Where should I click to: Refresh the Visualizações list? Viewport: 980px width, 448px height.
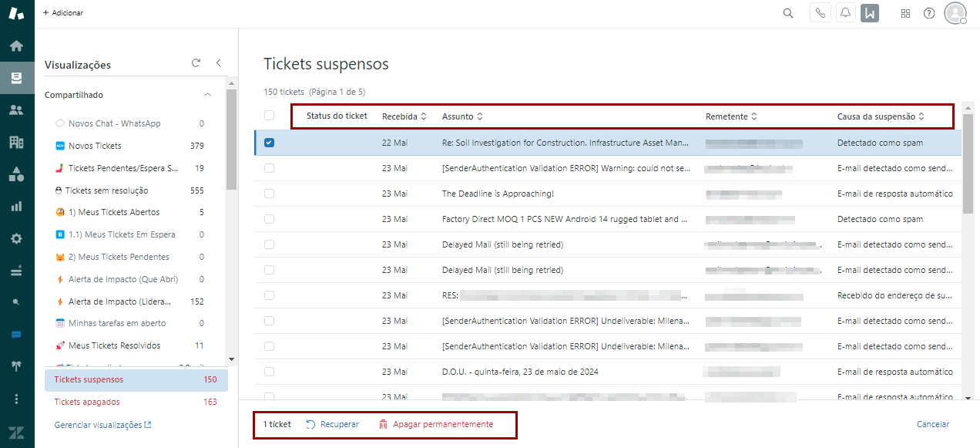(x=196, y=63)
